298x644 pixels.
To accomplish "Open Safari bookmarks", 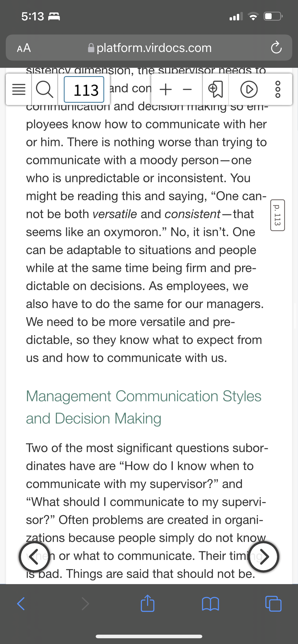I will tap(210, 604).
